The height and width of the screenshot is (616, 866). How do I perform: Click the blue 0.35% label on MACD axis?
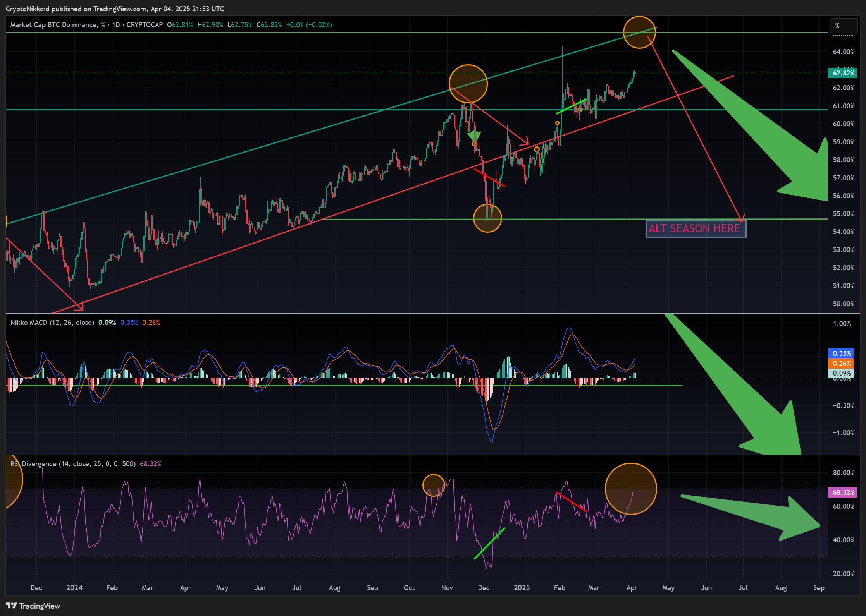(x=841, y=353)
